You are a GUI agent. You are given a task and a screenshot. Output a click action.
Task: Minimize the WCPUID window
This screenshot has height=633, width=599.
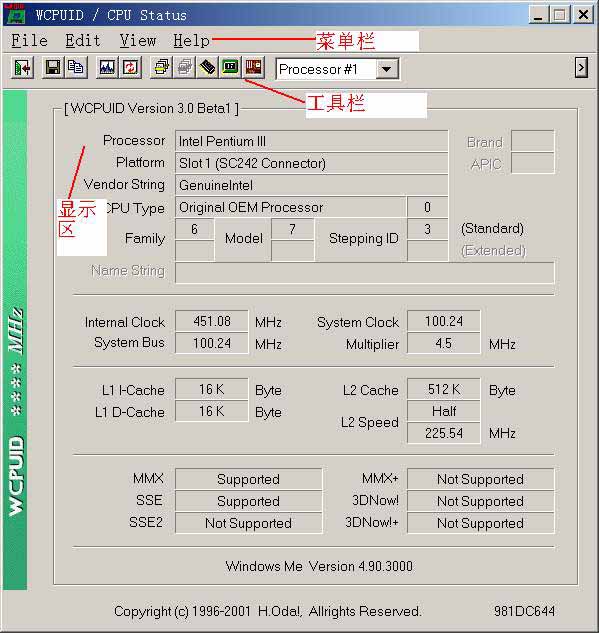click(538, 15)
